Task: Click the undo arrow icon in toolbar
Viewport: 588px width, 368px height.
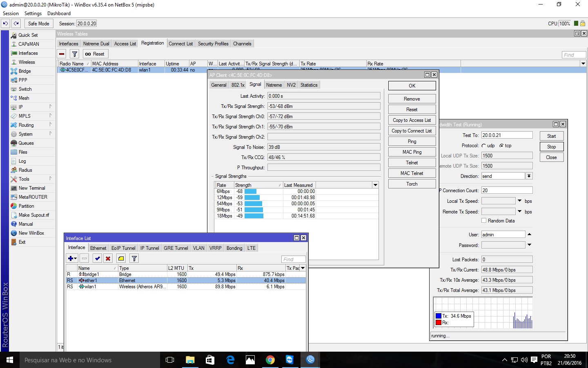Action: [x=5, y=24]
